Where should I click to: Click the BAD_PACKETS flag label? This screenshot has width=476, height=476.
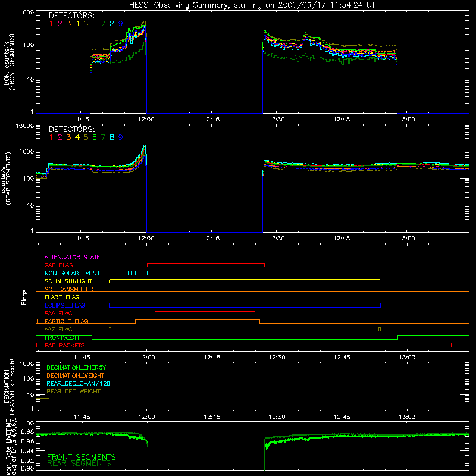click(65, 345)
